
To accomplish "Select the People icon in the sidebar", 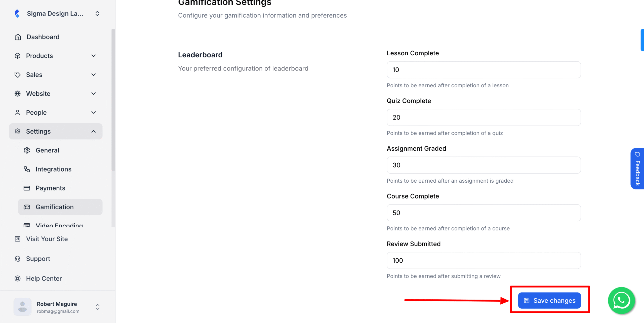I will click(17, 112).
